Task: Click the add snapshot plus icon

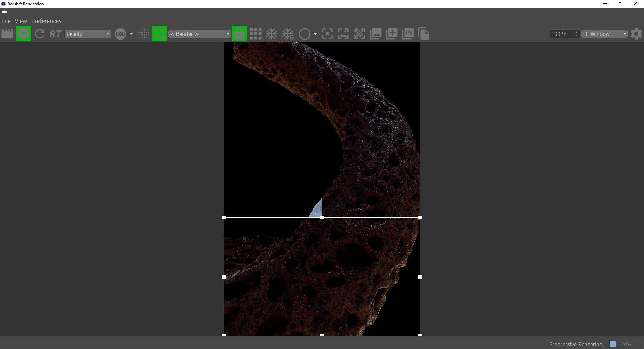Action: [x=392, y=34]
